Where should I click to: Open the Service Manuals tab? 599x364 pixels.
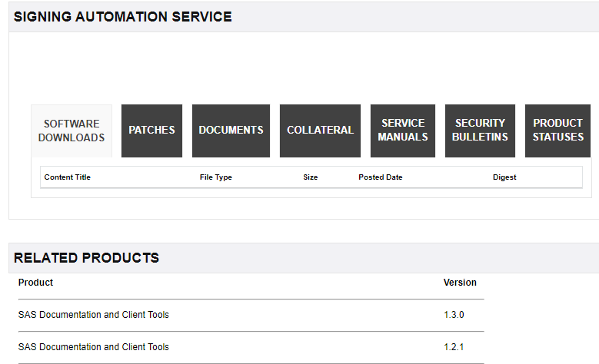click(x=403, y=131)
